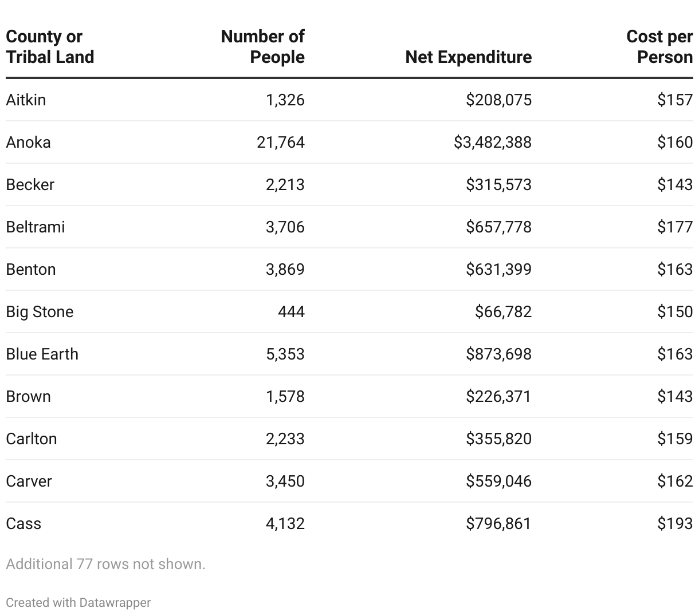Click the Brown county name cell

click(x=28, y=397)
